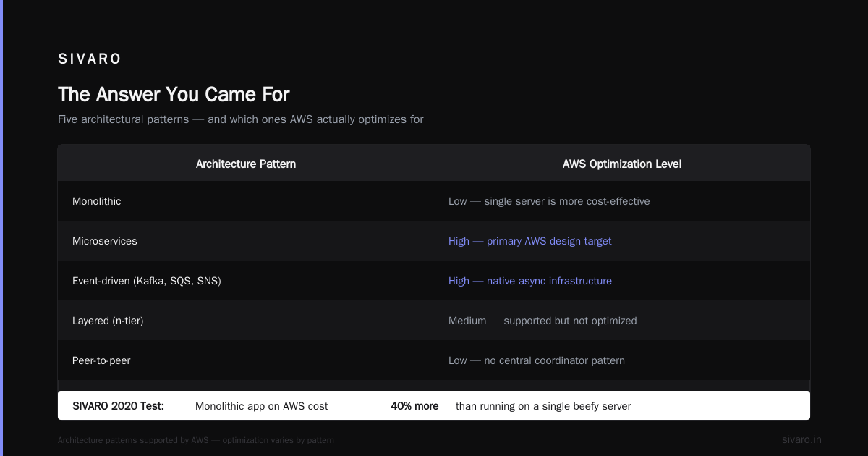This screenshot has height=456, width=868.
Task: Click 'Low — no central coordinator pattern'
Action: (537, 360)
